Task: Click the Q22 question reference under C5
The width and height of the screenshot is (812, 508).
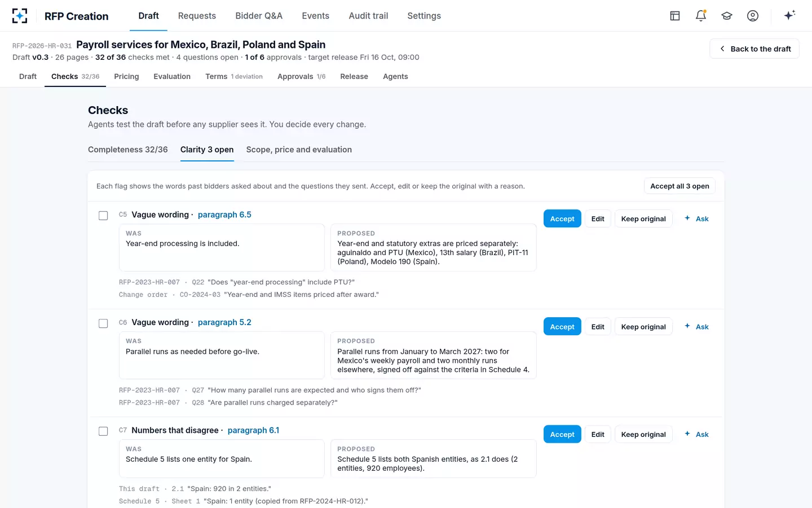Action: coord(198,282)
